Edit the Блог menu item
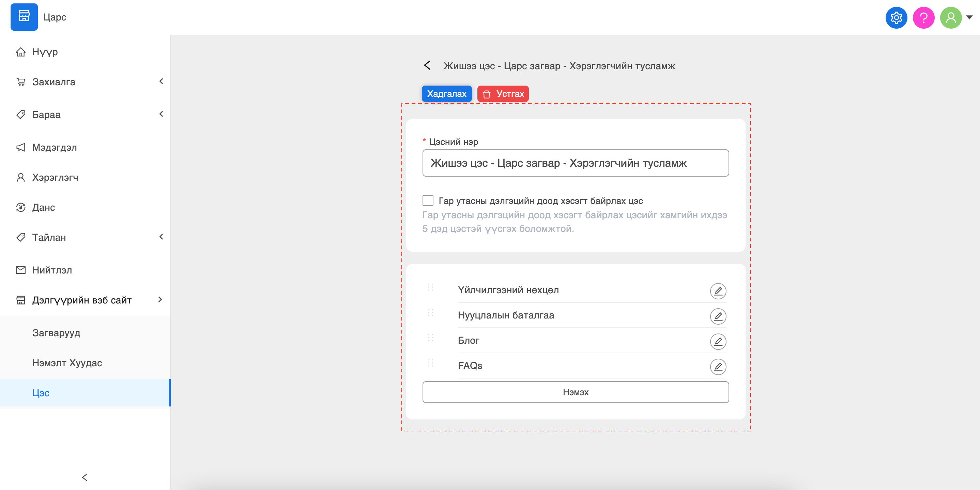Screen dimensions: 980x490 (718, 341)
